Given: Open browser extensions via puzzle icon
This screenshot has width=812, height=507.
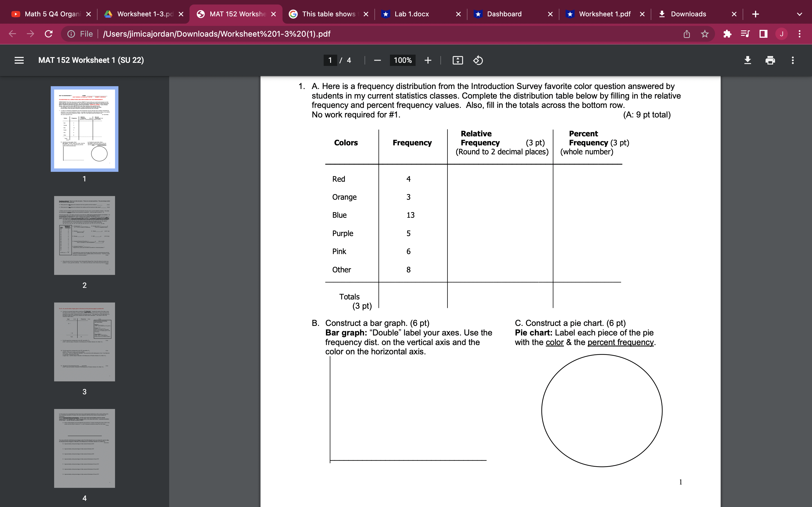Looking at the screenshot, I should 727,34.
